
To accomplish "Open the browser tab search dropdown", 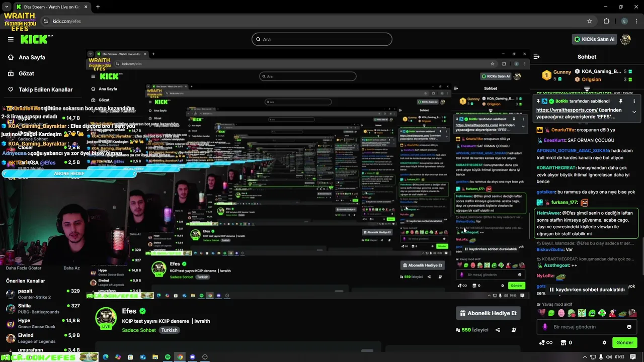I will click(6, 7).
